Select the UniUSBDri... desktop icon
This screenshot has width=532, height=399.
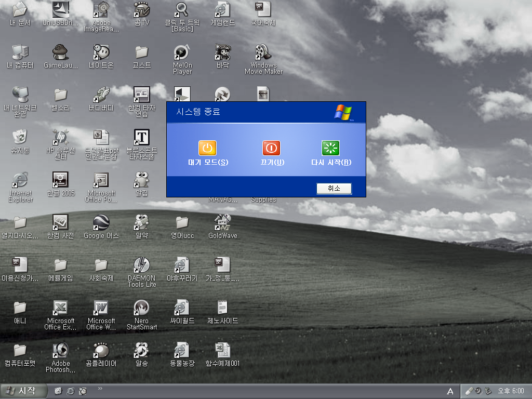click(60, 14)
